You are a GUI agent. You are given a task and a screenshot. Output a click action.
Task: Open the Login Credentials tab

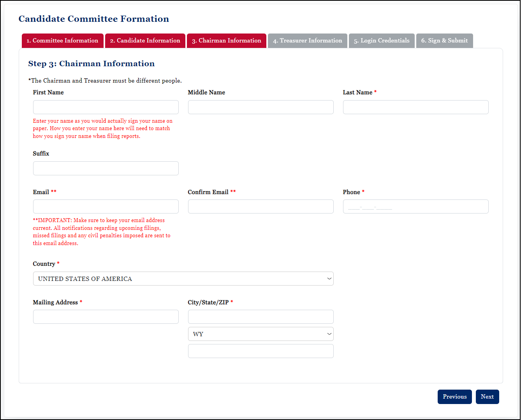[381, 41]
